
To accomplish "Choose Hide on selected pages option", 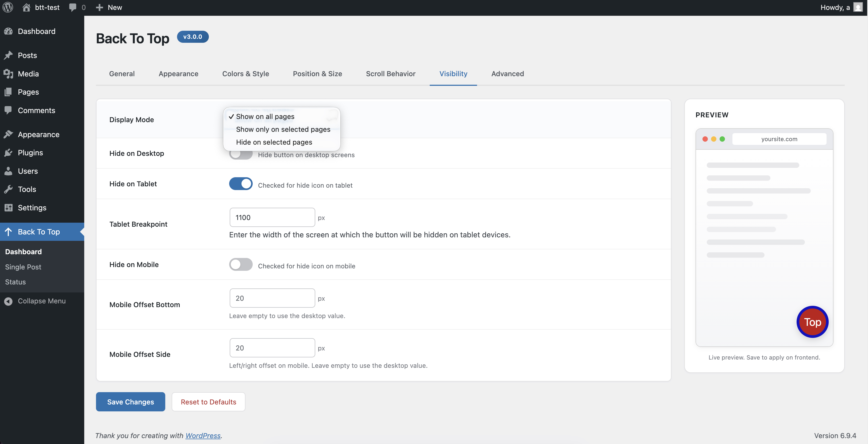I will tap(274, 142).
